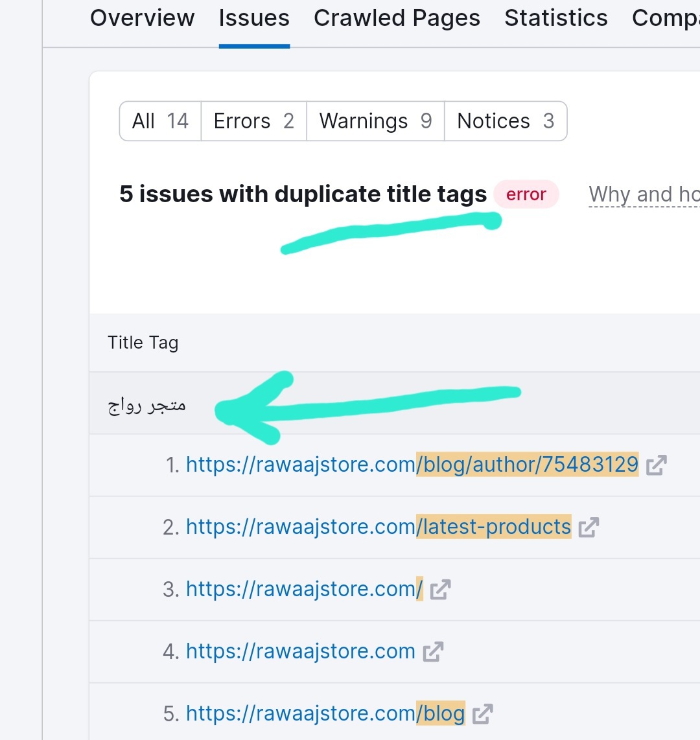Open the 'Why and how' help link

coord(643,194)
